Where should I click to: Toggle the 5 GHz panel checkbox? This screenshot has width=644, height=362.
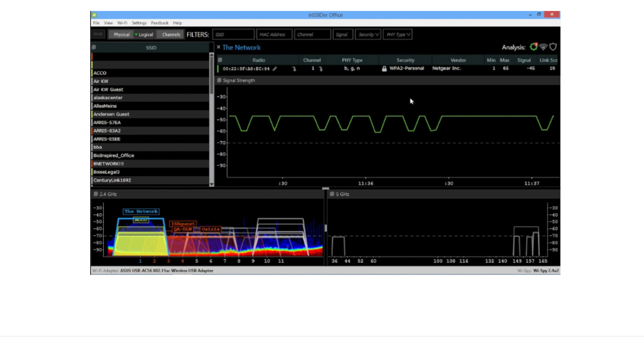click(332, 194)
